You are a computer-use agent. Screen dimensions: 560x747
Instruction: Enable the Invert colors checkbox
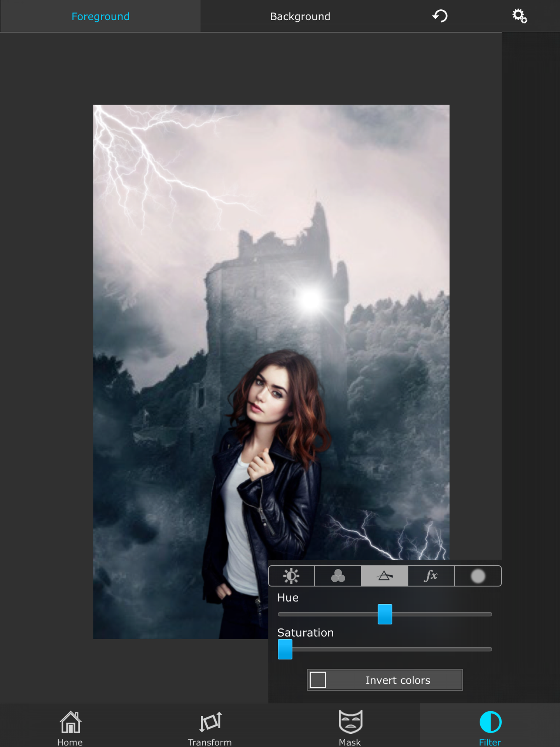(318, 680)
